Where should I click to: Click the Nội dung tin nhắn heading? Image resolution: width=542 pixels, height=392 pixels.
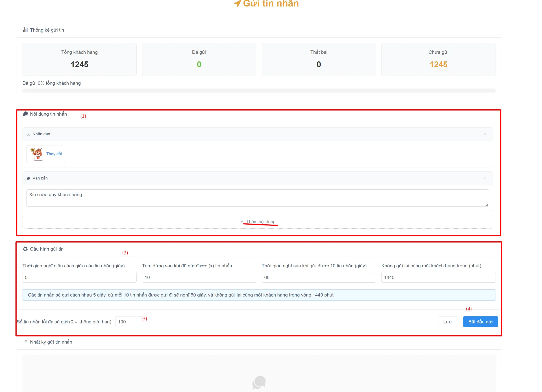pyautogui.click(x=48, y=114)
